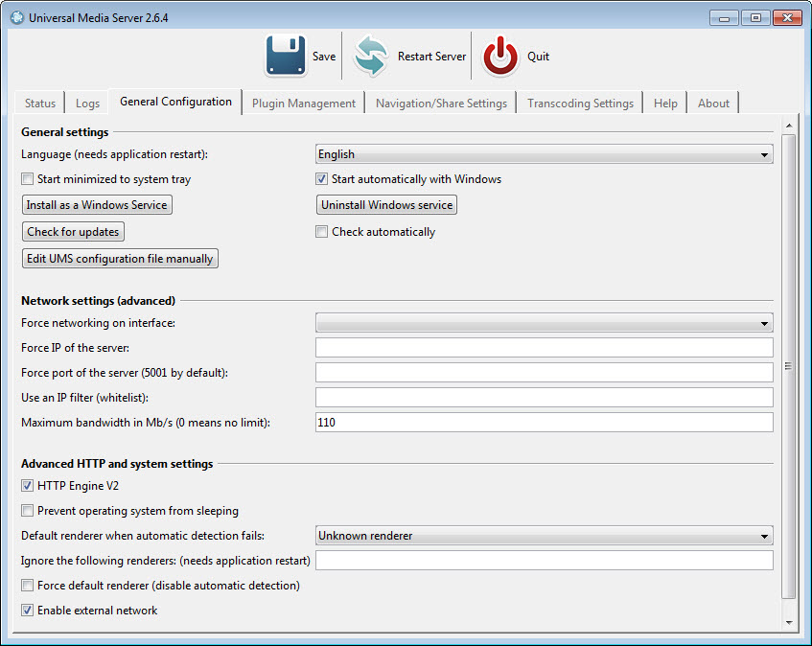Switch to the Status tab

pyautogui.click(x=40, y=103)
